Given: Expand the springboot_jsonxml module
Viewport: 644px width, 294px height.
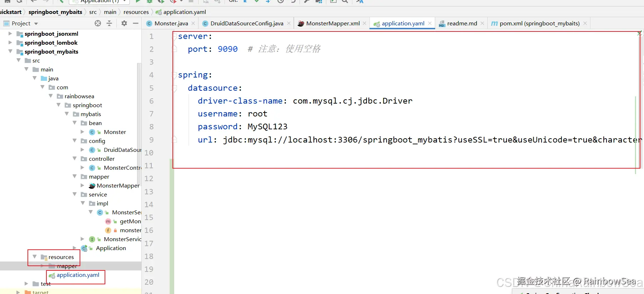Looking at the screenshot, I should pos(10,34).
